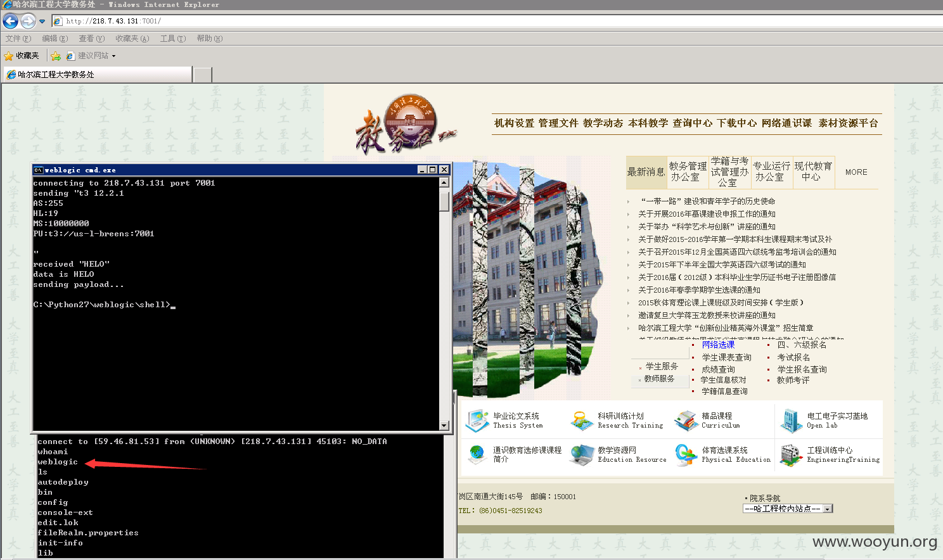Click cmd window scrollbar down arrow
This screenshot has height=560, width=943.
pos(444,426)
